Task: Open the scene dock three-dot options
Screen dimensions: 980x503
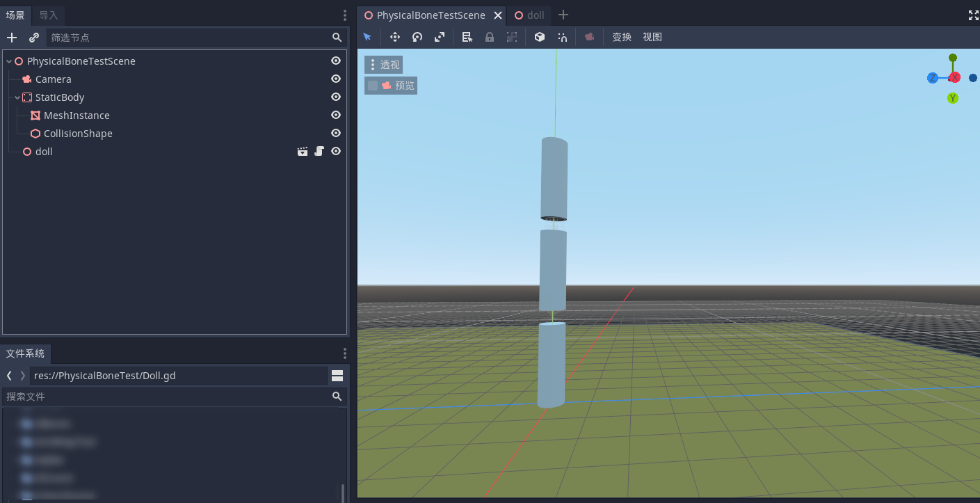Action: tap(345, 15)
